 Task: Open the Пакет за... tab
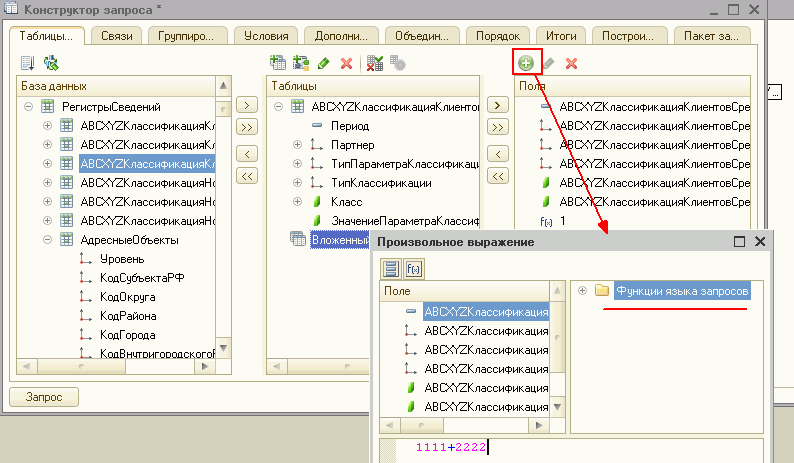click(x=711, y=36)
